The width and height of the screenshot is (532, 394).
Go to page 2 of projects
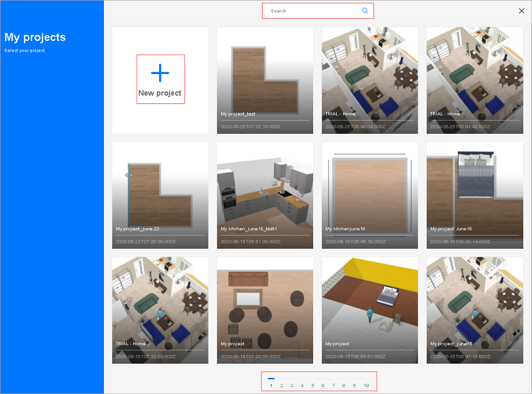(282, 385)
